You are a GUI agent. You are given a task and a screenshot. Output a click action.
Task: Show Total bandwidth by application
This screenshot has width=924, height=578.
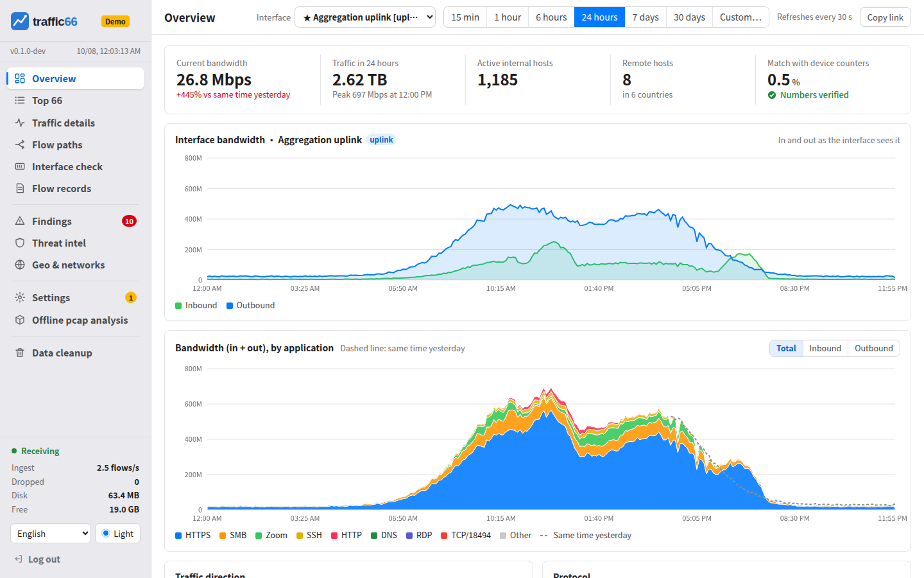pyautogui.click(x=786, y=348)
